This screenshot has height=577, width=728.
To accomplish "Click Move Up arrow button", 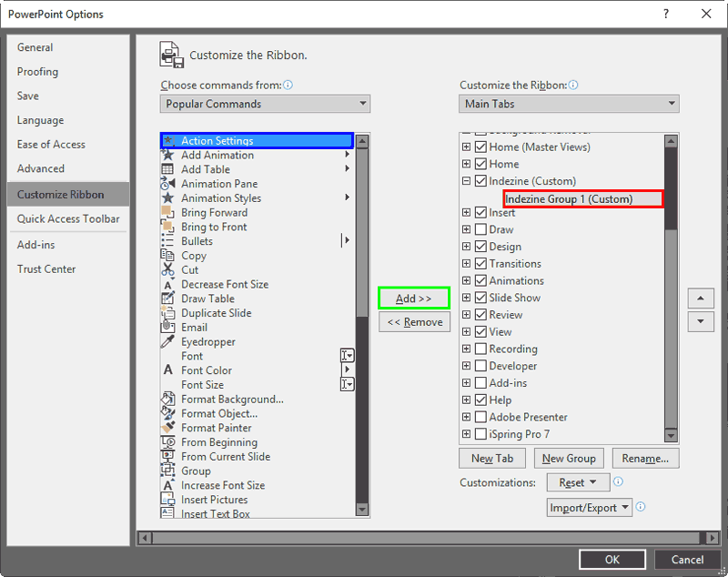I will point(700,299).
